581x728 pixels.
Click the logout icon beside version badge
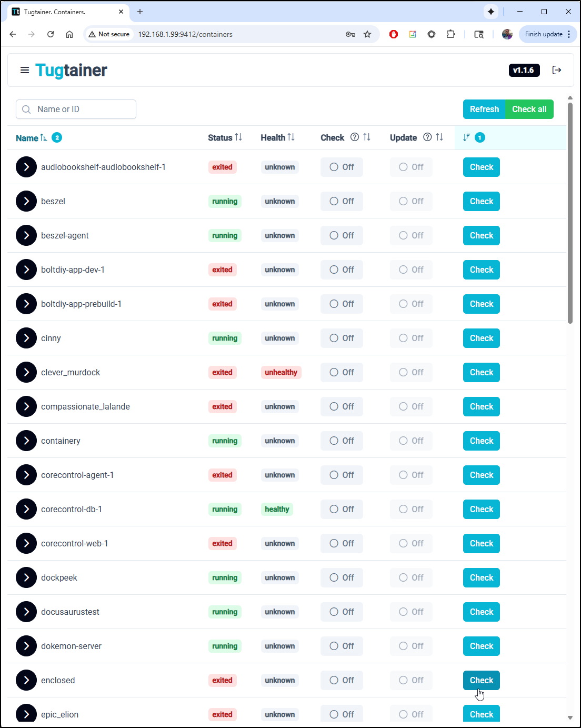click(x=556, y=70)
